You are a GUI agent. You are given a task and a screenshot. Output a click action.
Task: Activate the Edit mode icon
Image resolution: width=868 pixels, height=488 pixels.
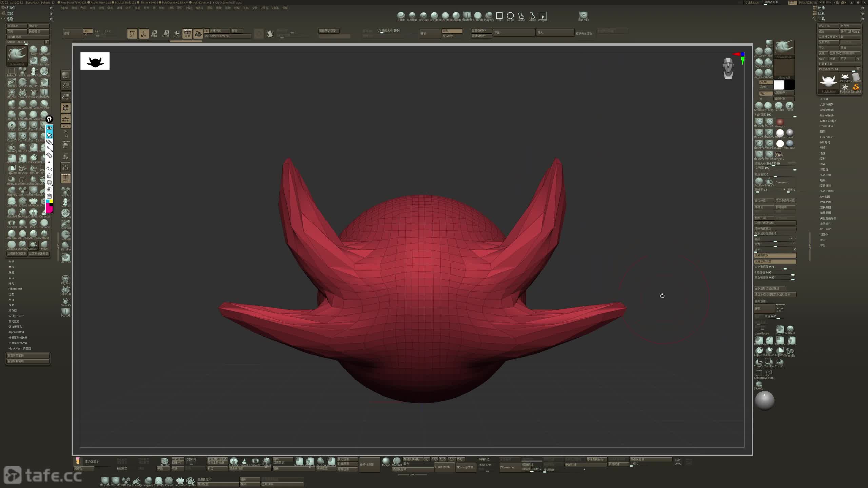tap(132, 34)
